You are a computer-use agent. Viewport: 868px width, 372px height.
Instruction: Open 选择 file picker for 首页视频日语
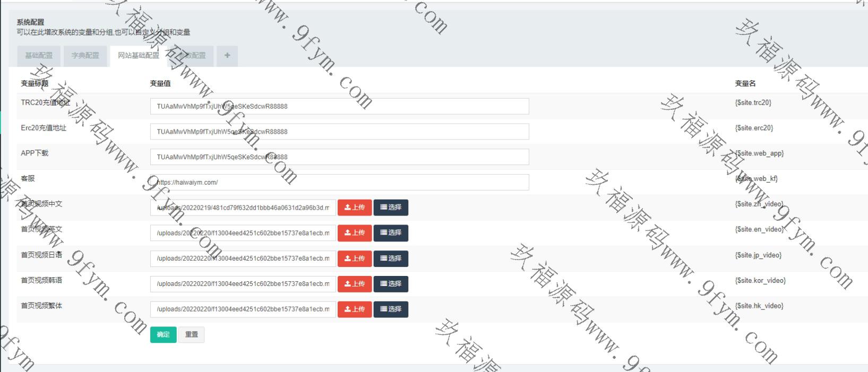point(391,258)
